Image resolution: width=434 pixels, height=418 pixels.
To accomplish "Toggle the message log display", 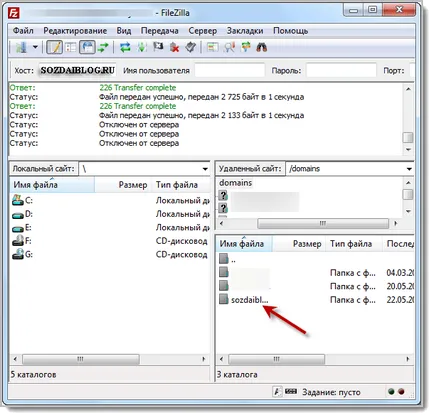I will (54, 48).
